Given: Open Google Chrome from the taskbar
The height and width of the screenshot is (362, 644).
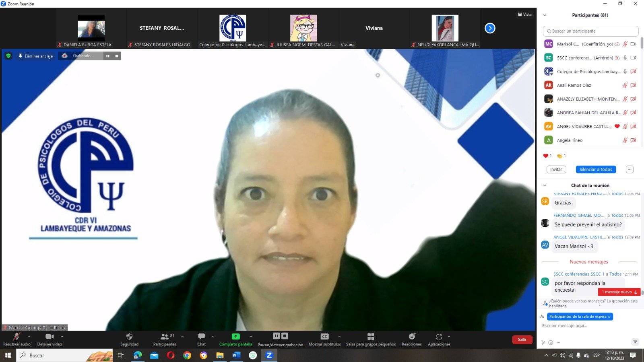Looking at the screenshot, I should [187, 355].
